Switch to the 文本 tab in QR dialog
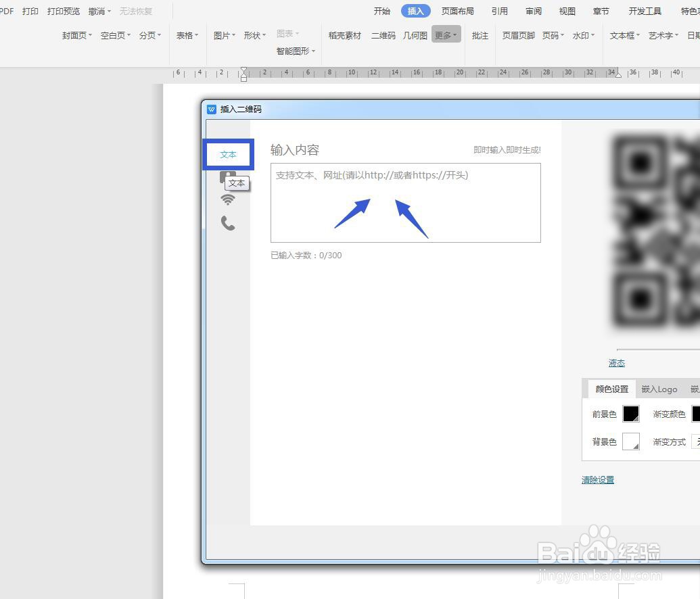The image size is (700, 599). click(x=228, y=154)
